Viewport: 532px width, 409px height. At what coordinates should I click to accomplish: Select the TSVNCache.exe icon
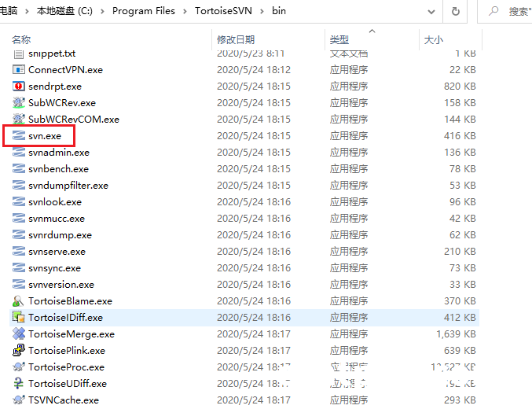point(19,400)
